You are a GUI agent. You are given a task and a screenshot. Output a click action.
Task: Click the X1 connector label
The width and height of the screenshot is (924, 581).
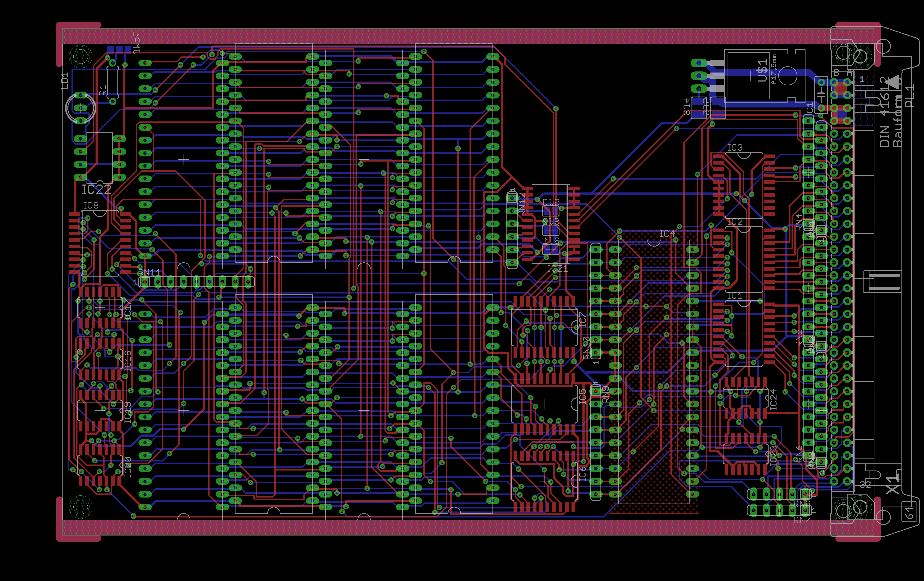892,484
